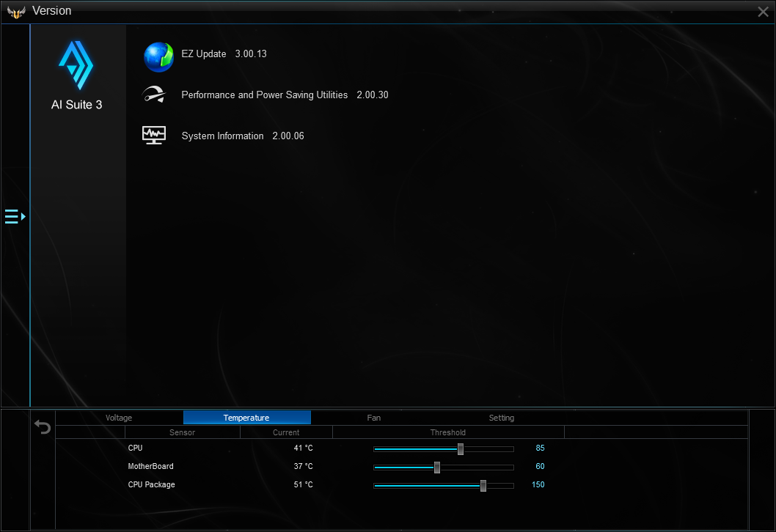Click the CPU threshold value 85

pyautogui.click(x=540, y=448)
